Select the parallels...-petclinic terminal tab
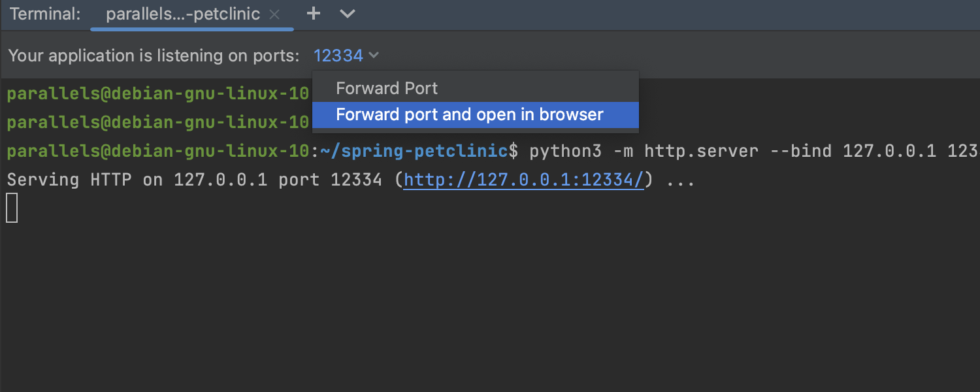Viewport: 980px width, 392px height. pos(183,14)
